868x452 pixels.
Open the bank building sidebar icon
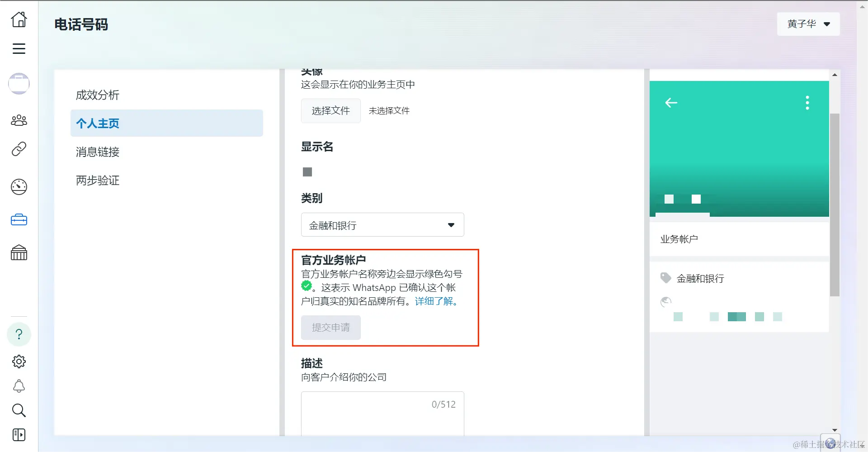19,252
